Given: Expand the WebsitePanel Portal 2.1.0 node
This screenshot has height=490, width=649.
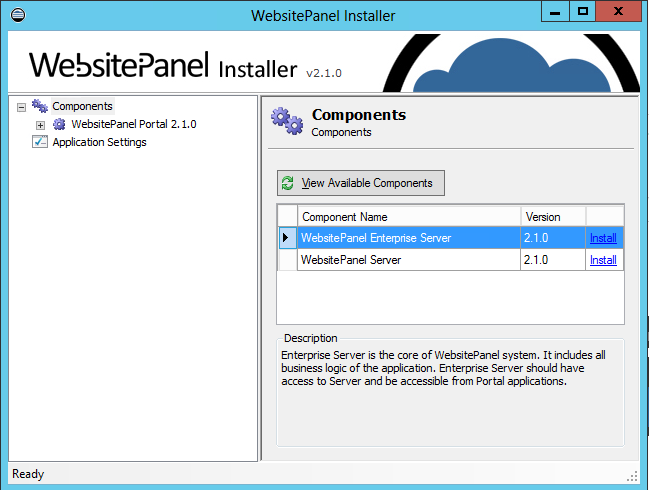Looking at the screenshot, I should [x=40, y=125].
